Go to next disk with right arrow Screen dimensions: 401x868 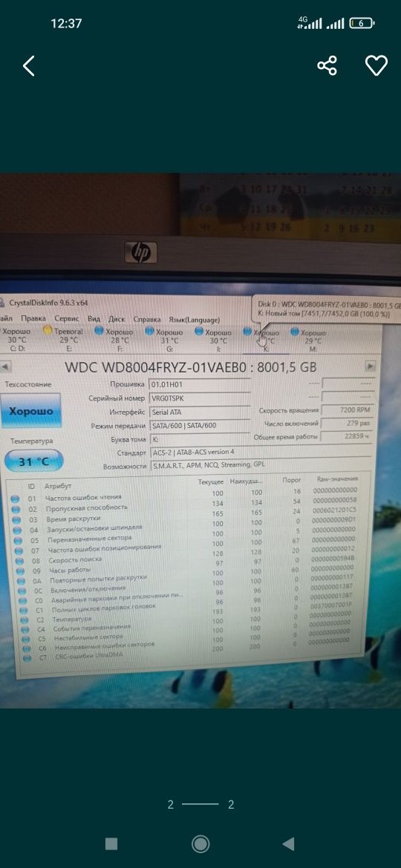coord(371,366)
